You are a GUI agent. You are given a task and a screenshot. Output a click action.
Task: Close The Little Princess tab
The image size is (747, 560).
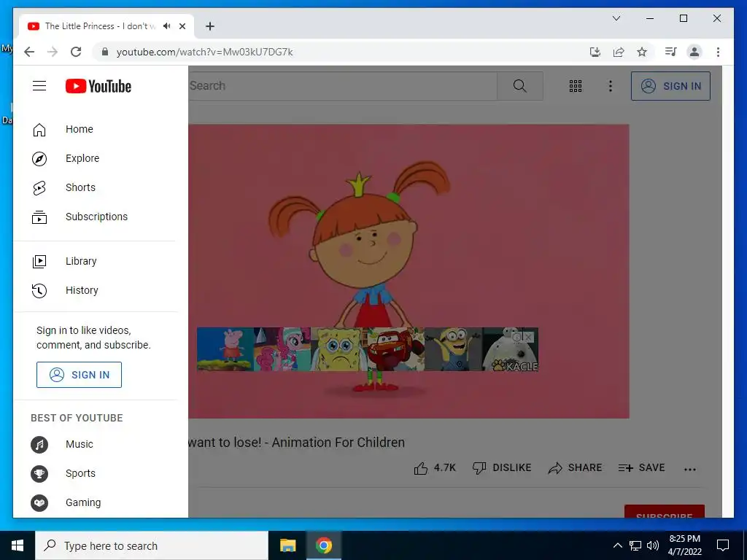point(182,26)
